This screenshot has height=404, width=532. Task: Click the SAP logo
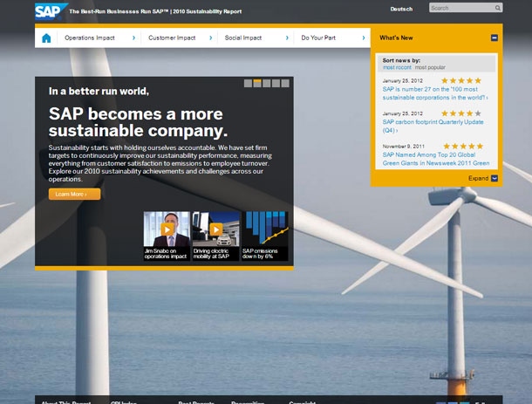51,11
